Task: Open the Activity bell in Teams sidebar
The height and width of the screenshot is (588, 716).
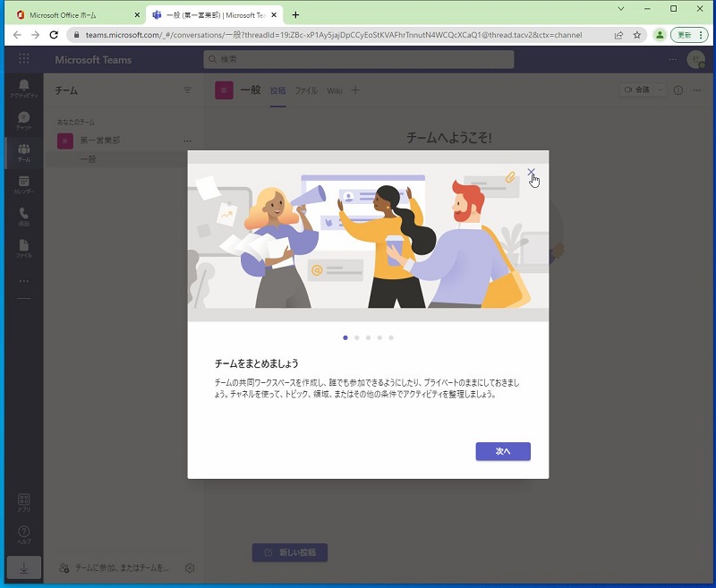Action: (x=24, y=88)
